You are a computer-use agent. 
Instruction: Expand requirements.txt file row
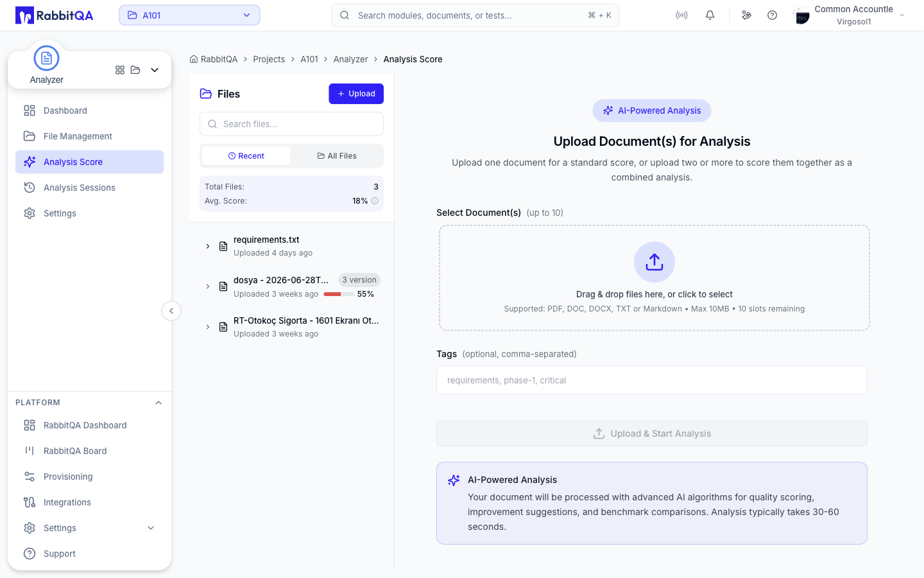pos(208,247)
